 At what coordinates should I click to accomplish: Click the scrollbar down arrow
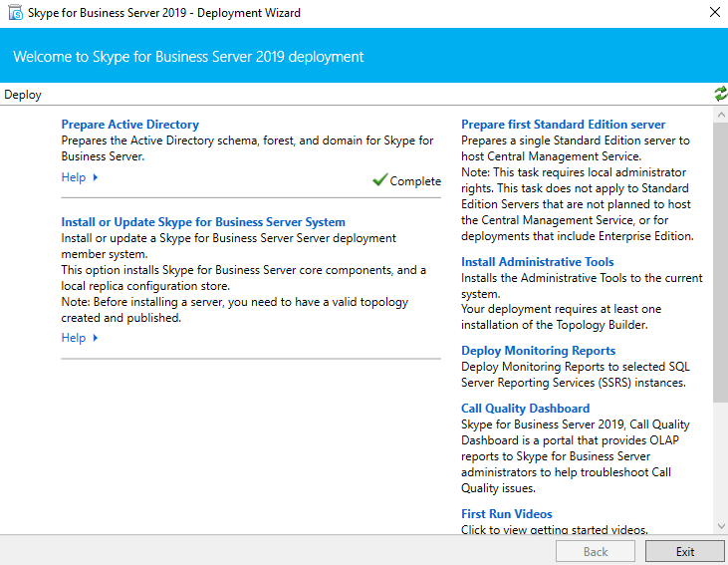click(x=721, y=526)
